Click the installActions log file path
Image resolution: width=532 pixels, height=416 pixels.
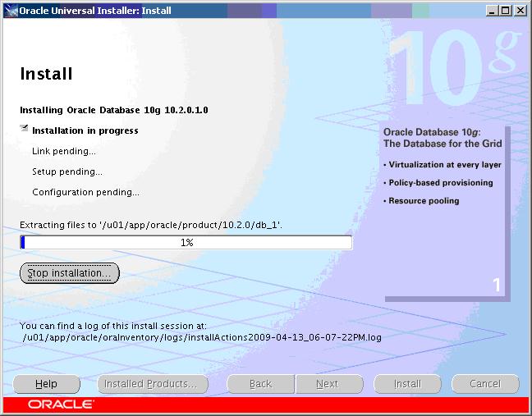pos(202,338)
